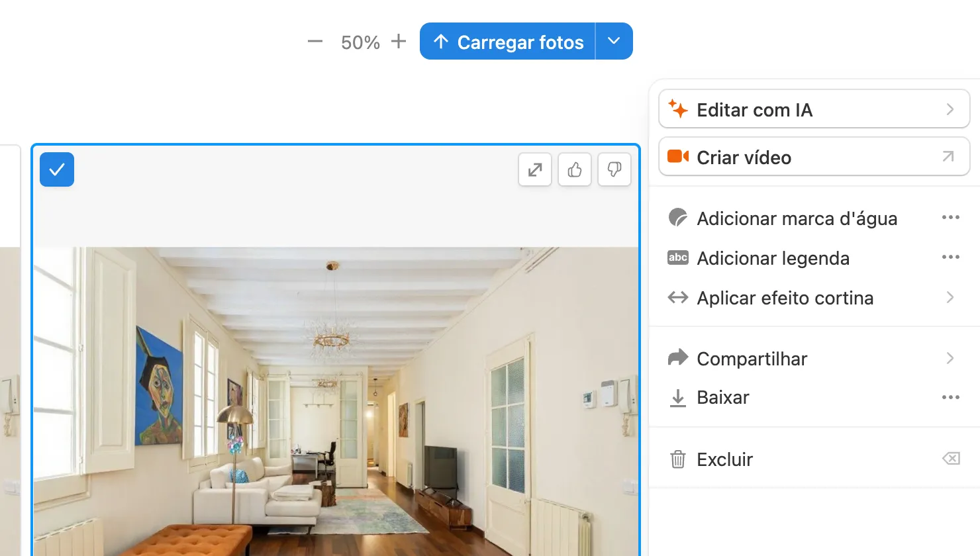Zoom out with the minus icon
The image size is (980, 556).
[x=315, y=42]
